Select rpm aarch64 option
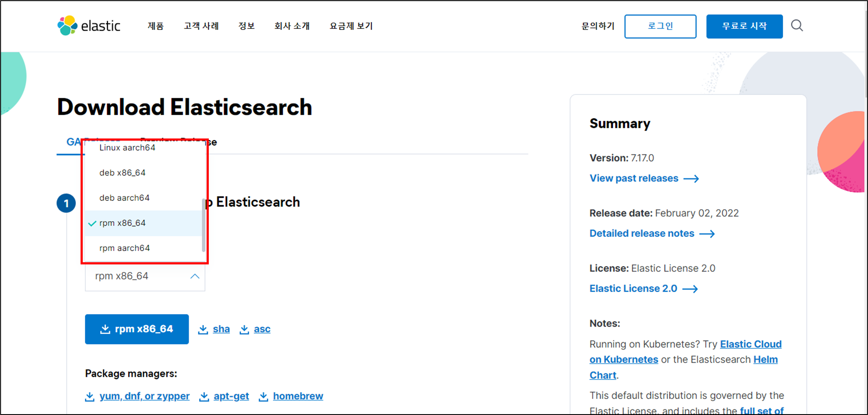This screenshot has height=415, width=868. pyautogui.click(x=143, y=248)
